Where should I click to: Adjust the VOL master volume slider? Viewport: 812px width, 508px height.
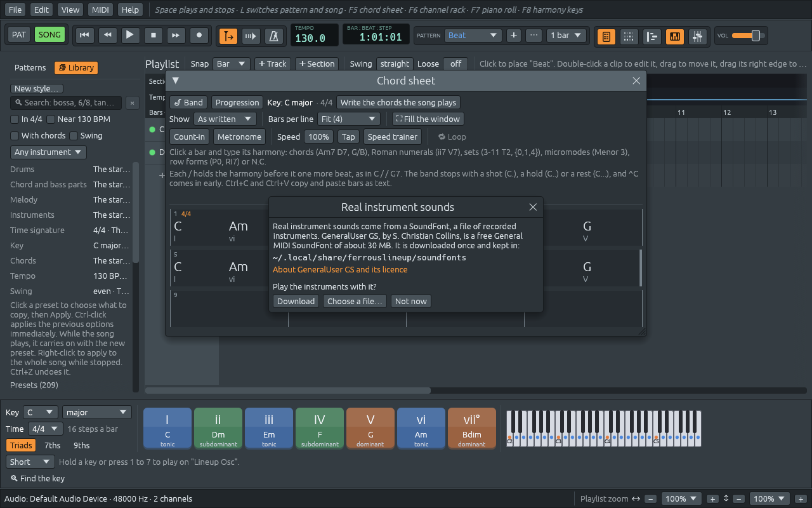pyautogui.click(x=749, y=36)
